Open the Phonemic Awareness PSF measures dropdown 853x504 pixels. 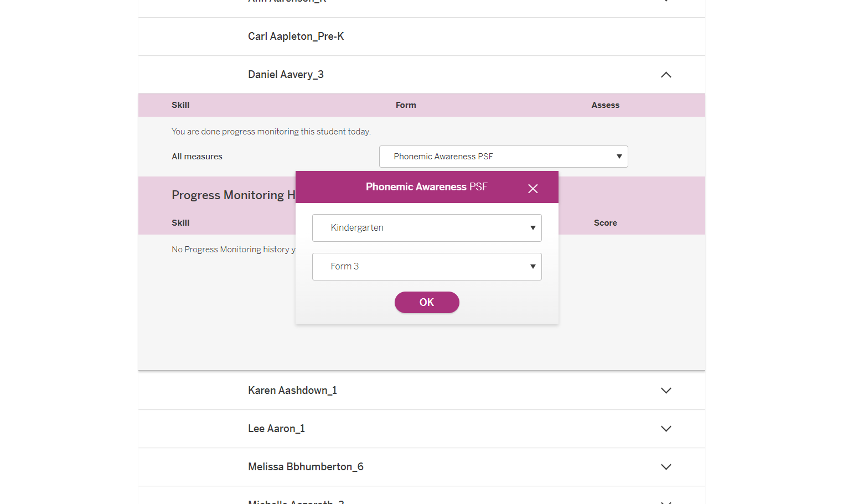(x=504, y=157)
